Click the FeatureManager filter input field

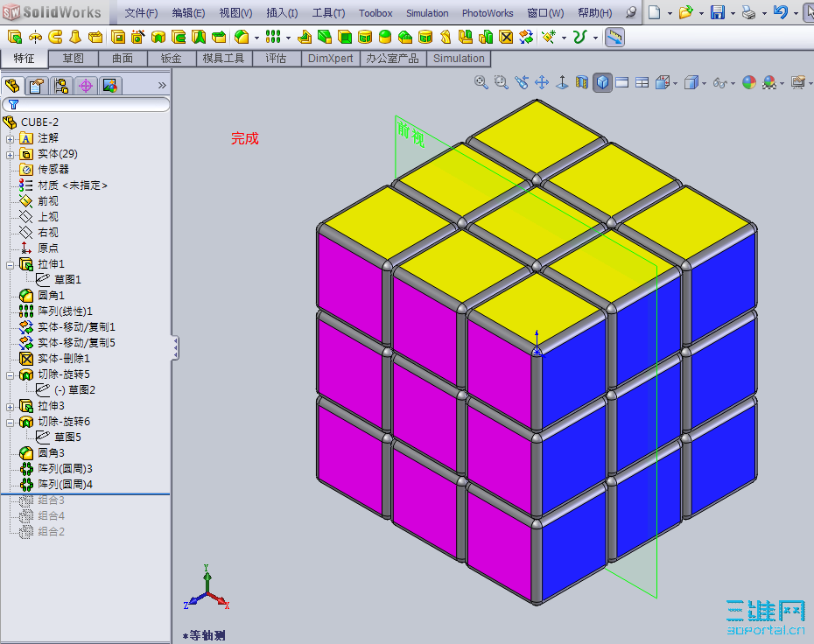(x=86, y=105)
